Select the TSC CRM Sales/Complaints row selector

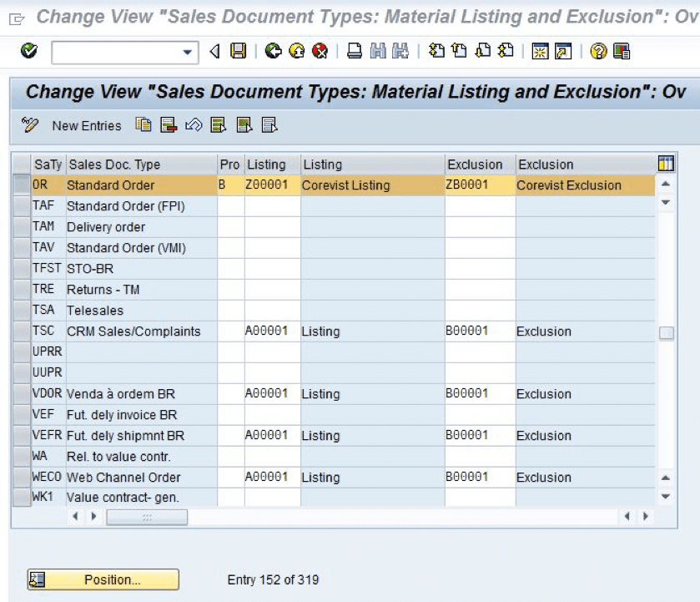point(22,331)
